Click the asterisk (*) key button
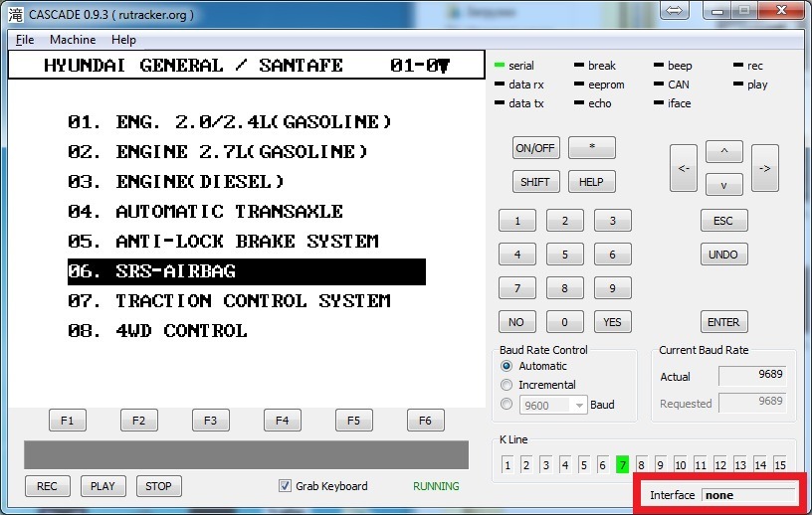812x515 pixels. pos(591,148)
